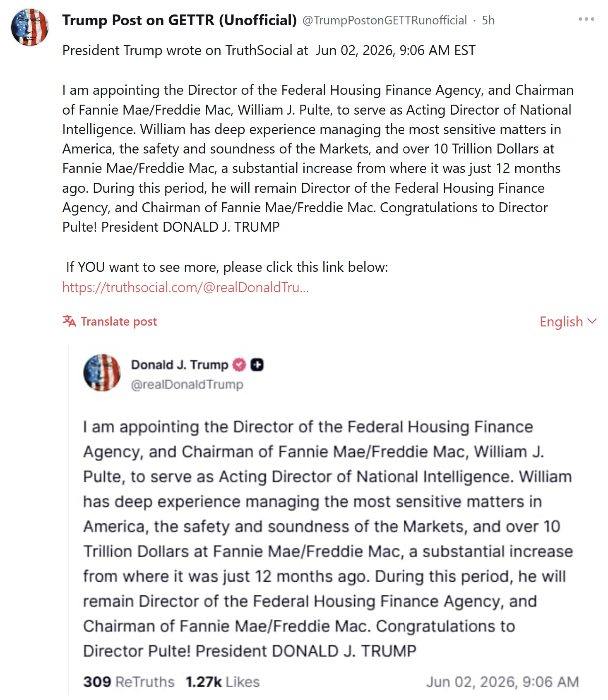
Task: Expand the language chevron next to English
Action: [592, 321]
